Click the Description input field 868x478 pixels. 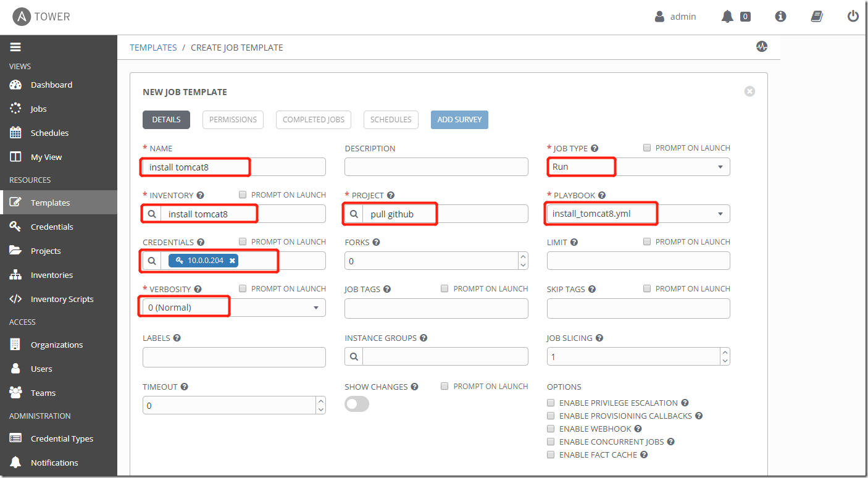pos(436,167)
